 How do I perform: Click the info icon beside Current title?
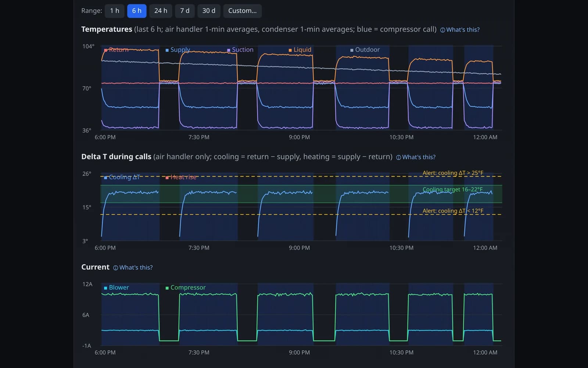[x=115, y=268]
